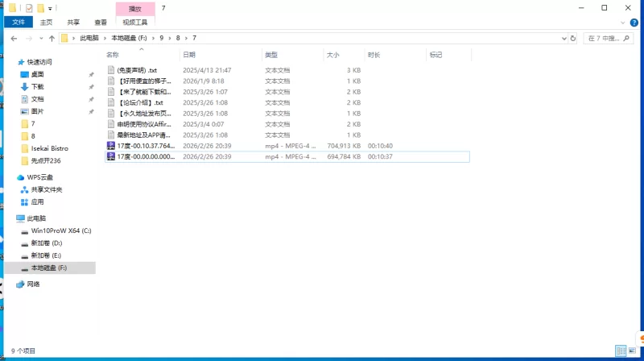Select the 【论坛介绍】.txt file
644x361 pixels.
pos(140,103)
